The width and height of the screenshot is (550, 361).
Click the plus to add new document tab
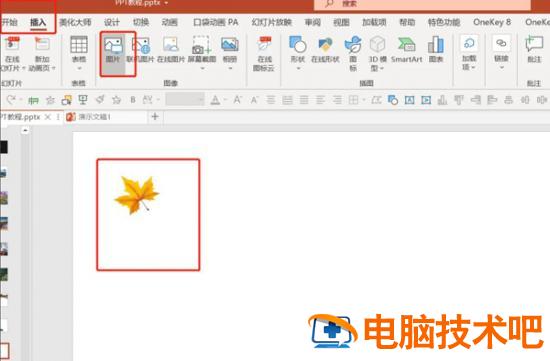tap(155, 116)
